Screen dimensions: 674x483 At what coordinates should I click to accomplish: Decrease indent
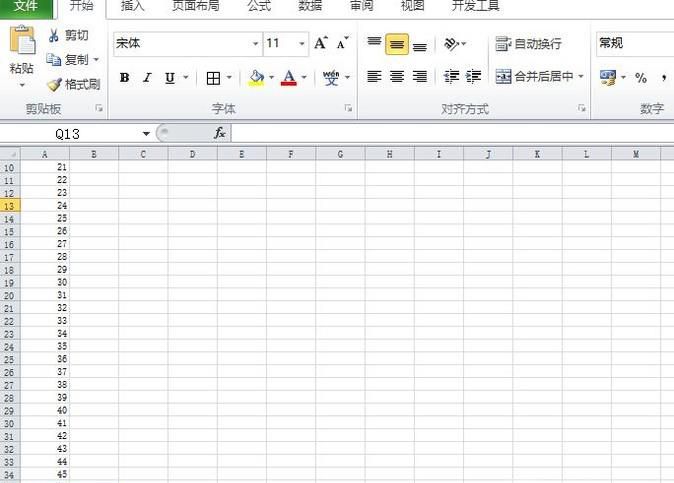tap(451, 77)
